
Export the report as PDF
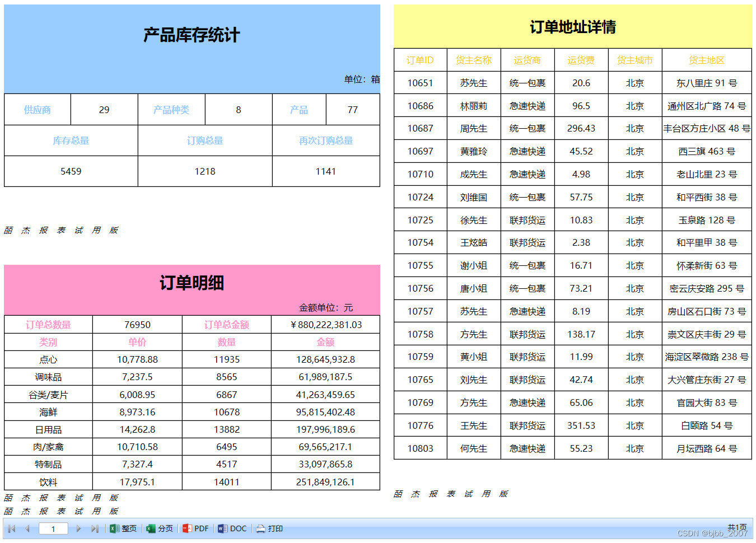tap(195, 528)
